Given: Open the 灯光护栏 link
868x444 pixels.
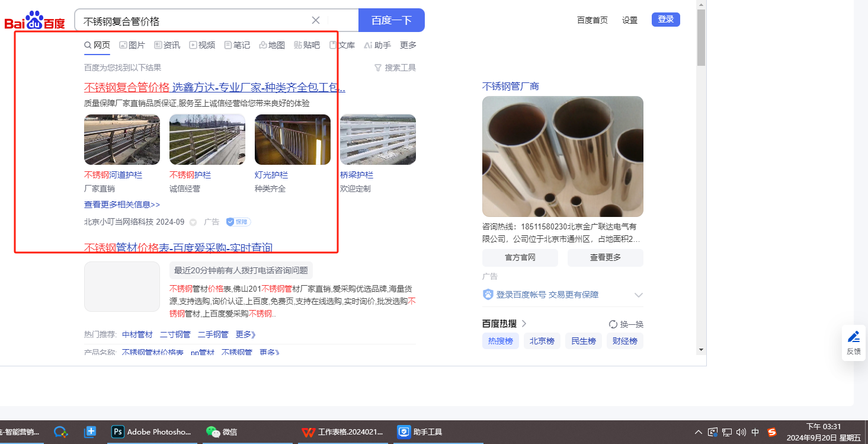Looking at the screenshot, I should point(271,175).
